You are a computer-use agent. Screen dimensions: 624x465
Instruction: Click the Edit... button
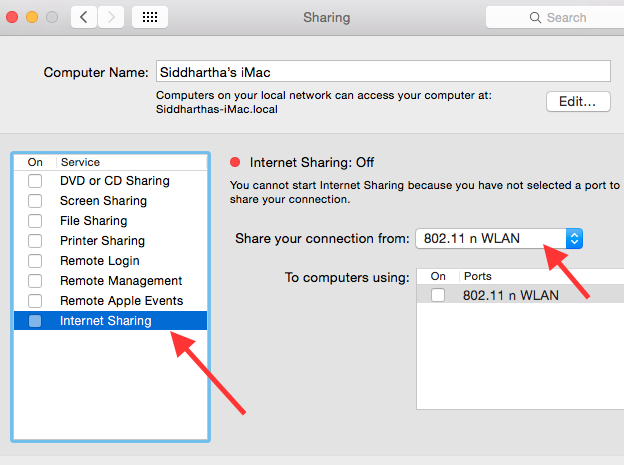click(x=578, y=101)
